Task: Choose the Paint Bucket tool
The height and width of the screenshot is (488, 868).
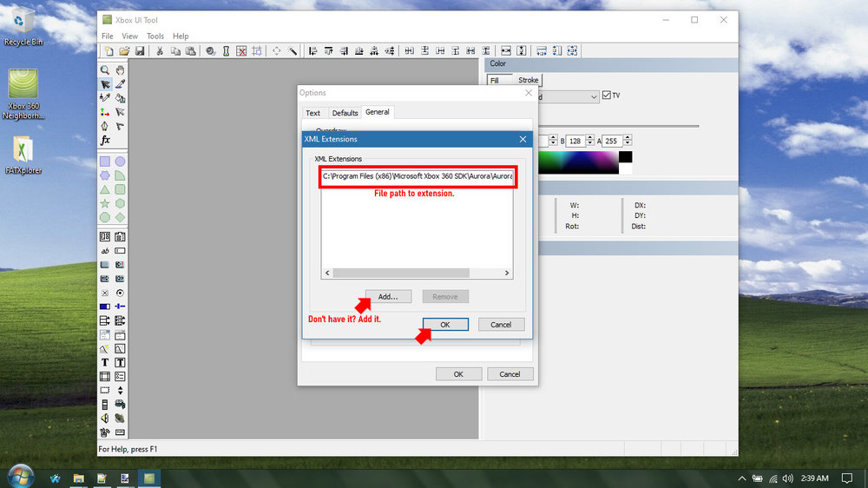Action: click(120, 98)
